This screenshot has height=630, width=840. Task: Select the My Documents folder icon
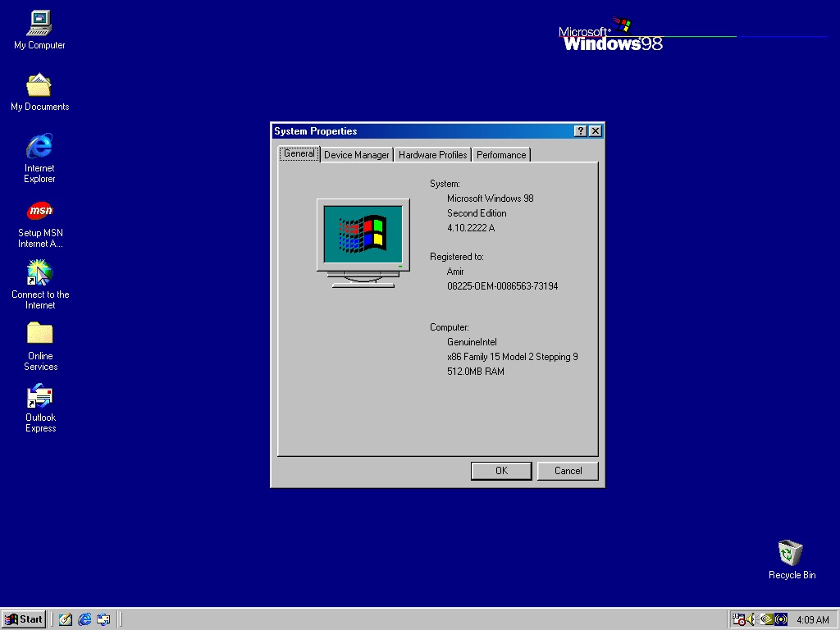(x=39, y=85)
